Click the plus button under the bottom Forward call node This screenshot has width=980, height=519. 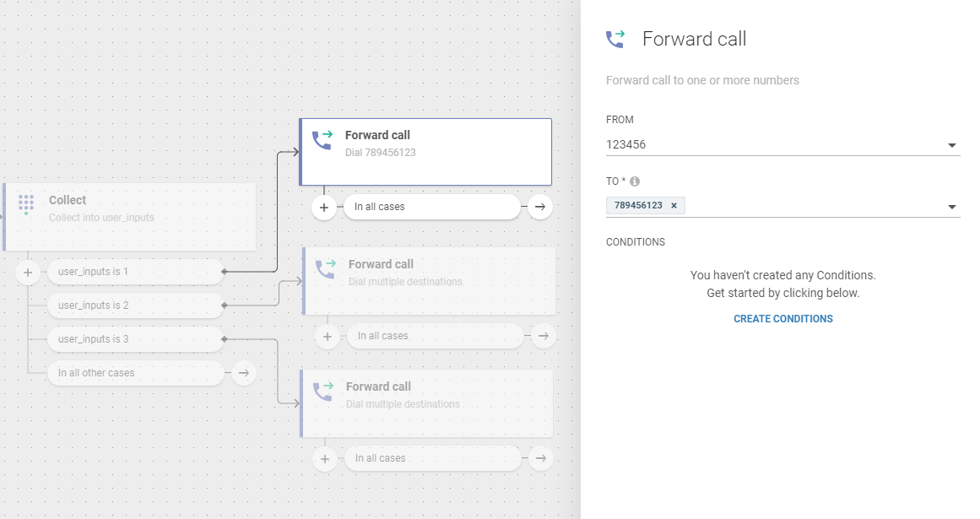click(324, 458)
